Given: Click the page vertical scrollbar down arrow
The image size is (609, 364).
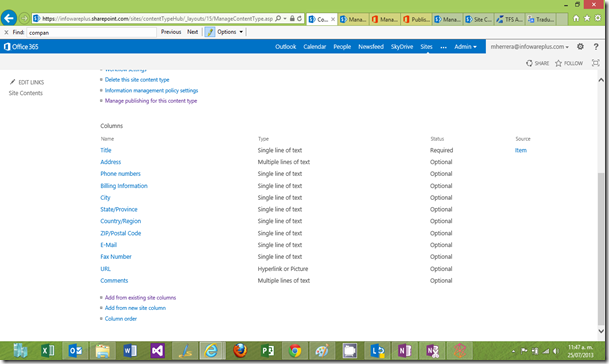Looking at the screenshot, I should tap(601, 331).
